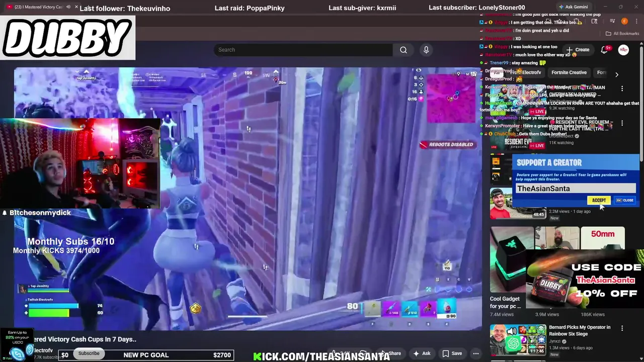Screen dimensions: 644x362
Task: Click Ask Gemini in the browser
Action: pyautogui.click(x=573, y=7)
